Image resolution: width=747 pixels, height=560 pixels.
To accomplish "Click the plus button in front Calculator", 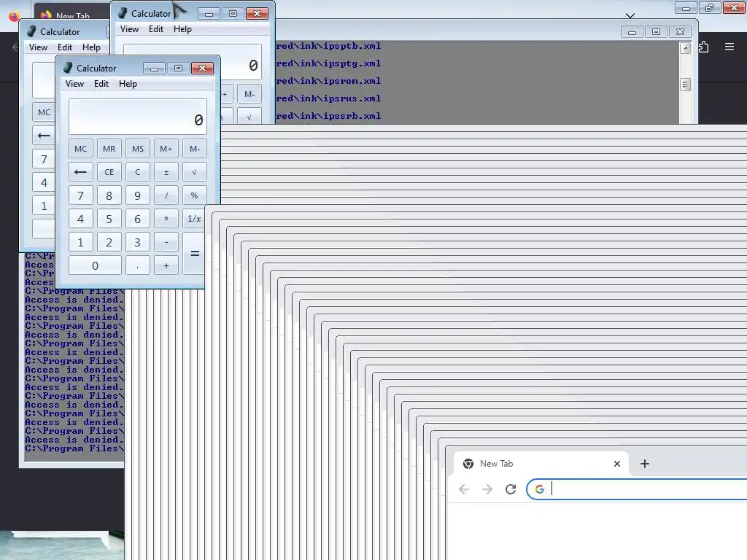I will point(166,265).
